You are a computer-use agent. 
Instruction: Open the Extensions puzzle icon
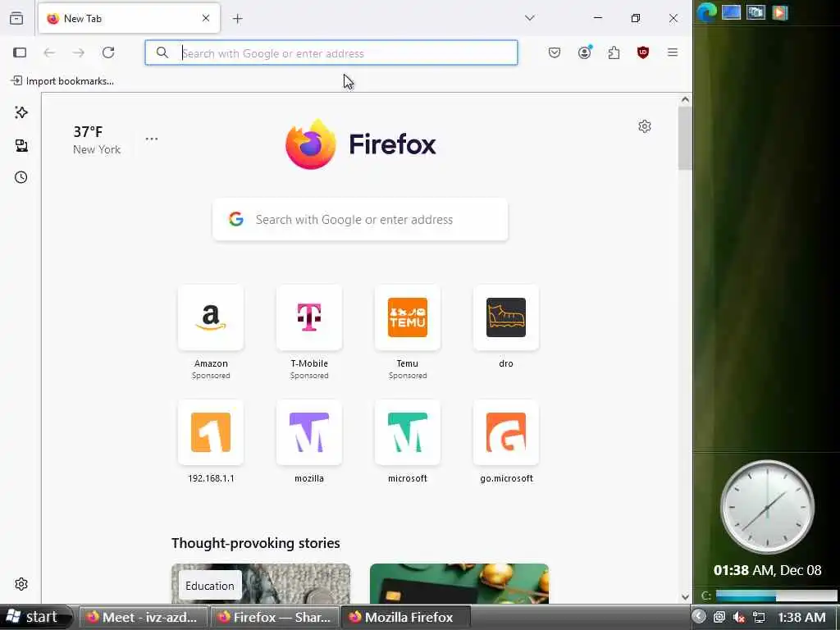pos(614,52)
